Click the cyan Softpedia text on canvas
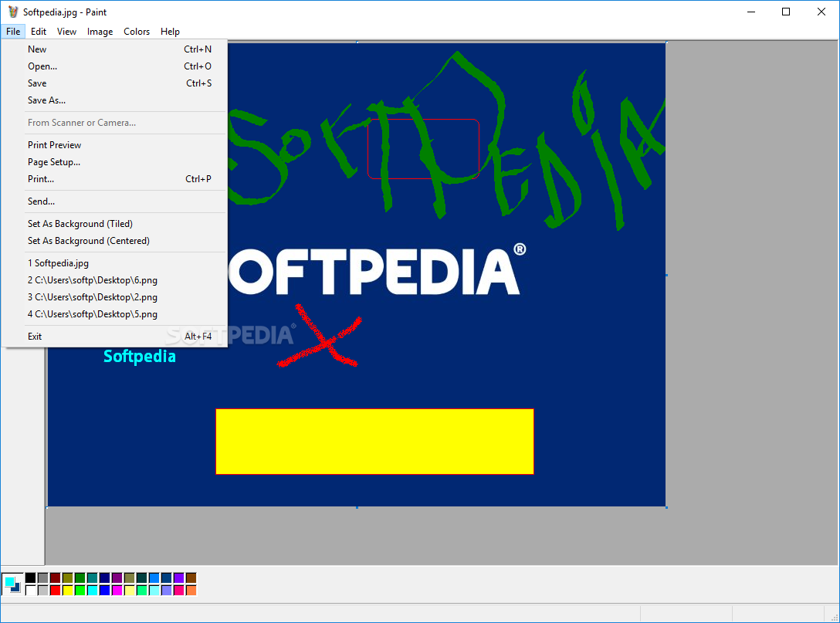 [x=139, y=356]
